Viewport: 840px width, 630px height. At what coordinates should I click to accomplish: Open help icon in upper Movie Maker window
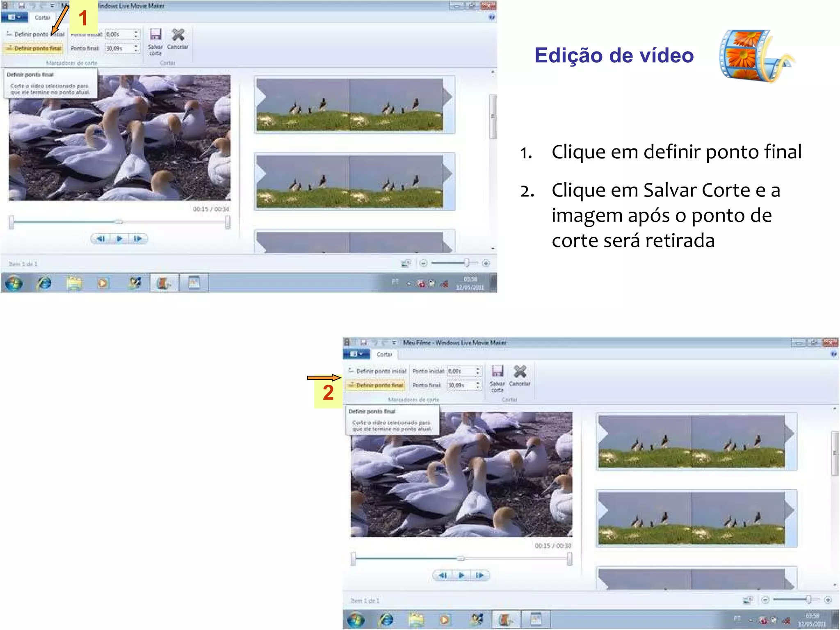point(492,17)
